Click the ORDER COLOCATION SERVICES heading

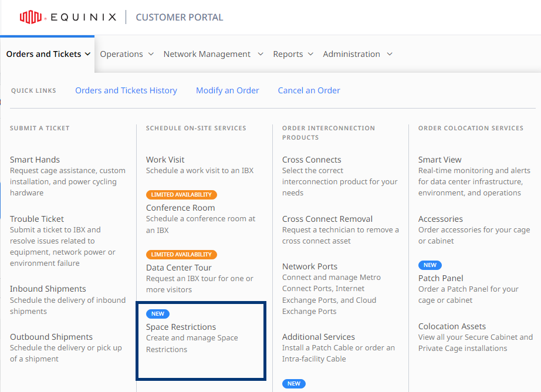(471, 129)
